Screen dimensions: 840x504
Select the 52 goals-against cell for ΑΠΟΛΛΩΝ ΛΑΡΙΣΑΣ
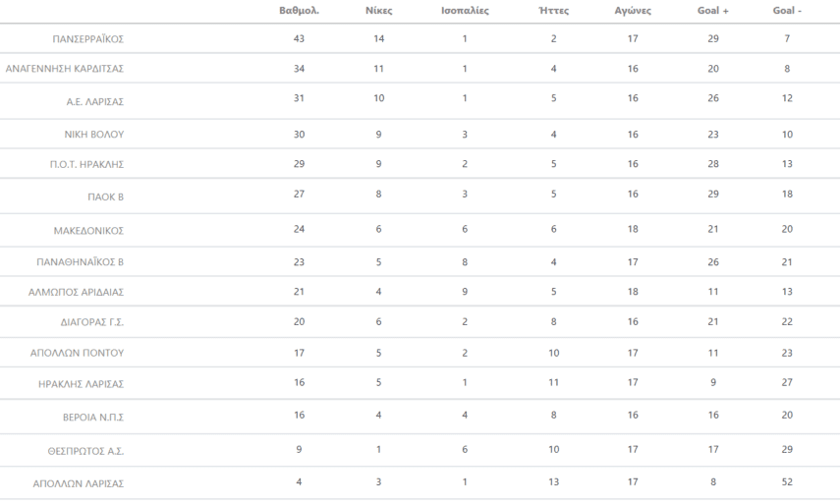click(786, 481)
